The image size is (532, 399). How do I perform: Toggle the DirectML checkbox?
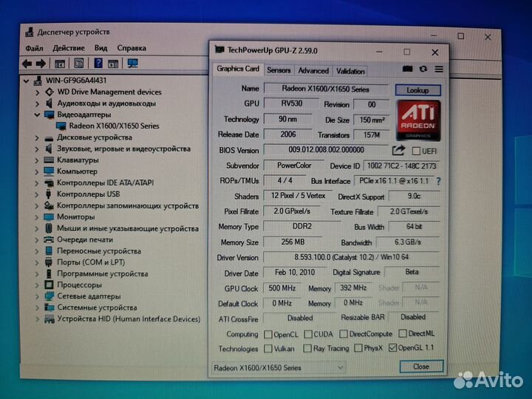(403, 333)
